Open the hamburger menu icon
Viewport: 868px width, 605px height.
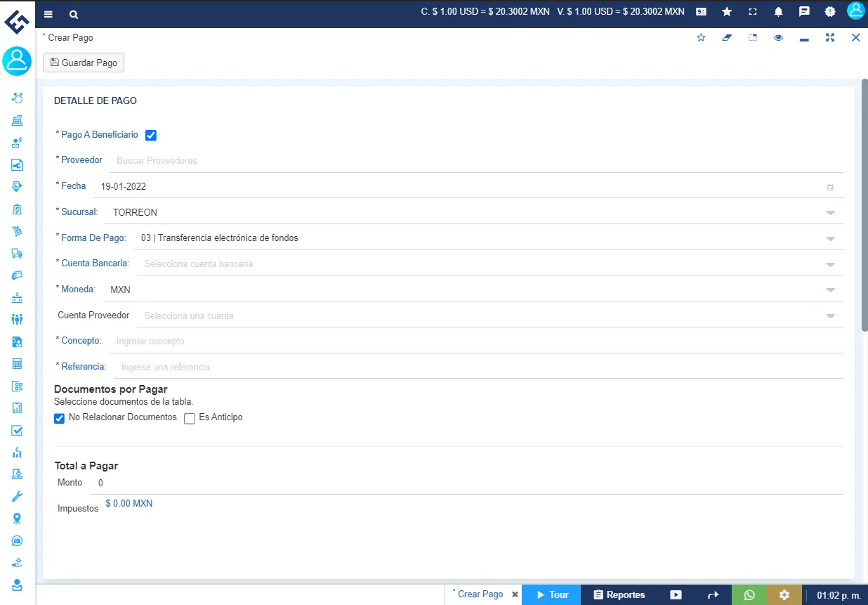coord(48,14)
